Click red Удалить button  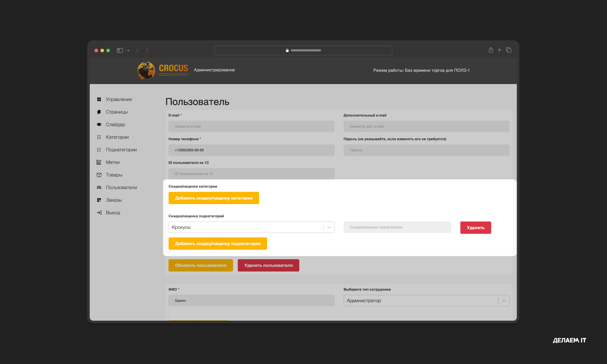[475, 227]
